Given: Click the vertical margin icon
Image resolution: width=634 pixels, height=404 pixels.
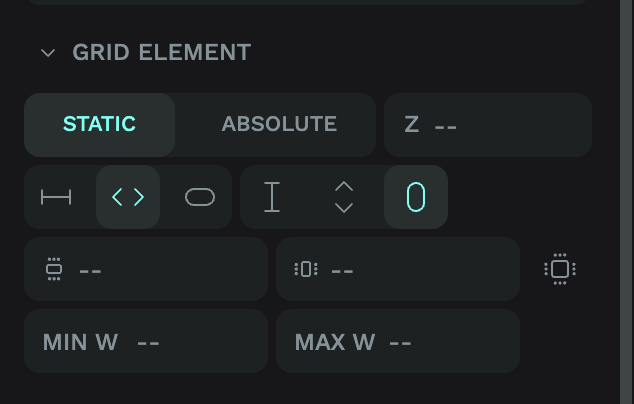Looking at the screenshot, I should click(x=54, y=269).
